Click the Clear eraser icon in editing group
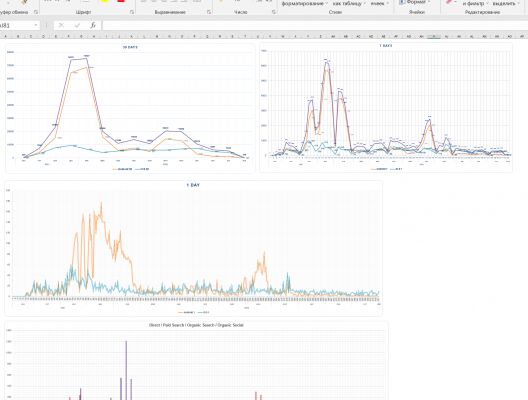 pos(449,2)
